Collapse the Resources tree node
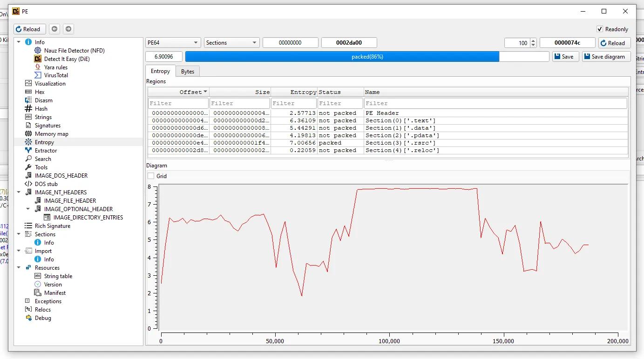The width and height of the screenshot is (644, 359). point(19,268)
